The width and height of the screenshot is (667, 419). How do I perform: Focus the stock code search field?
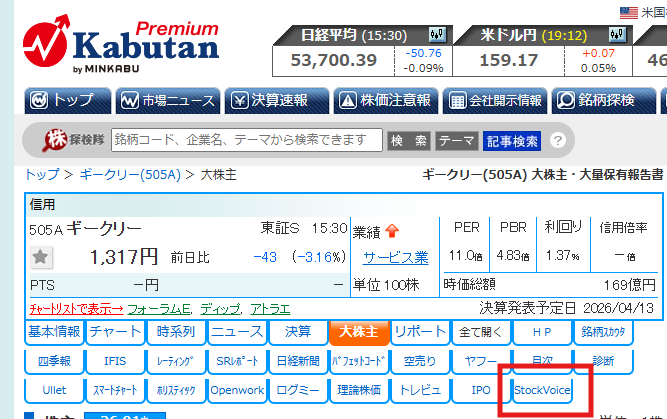(247, 140)
